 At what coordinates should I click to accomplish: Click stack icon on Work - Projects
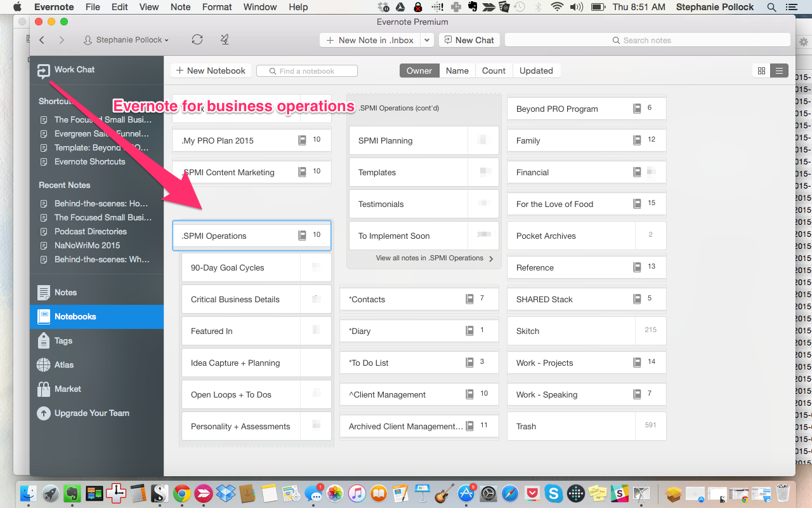coord(638,363)
